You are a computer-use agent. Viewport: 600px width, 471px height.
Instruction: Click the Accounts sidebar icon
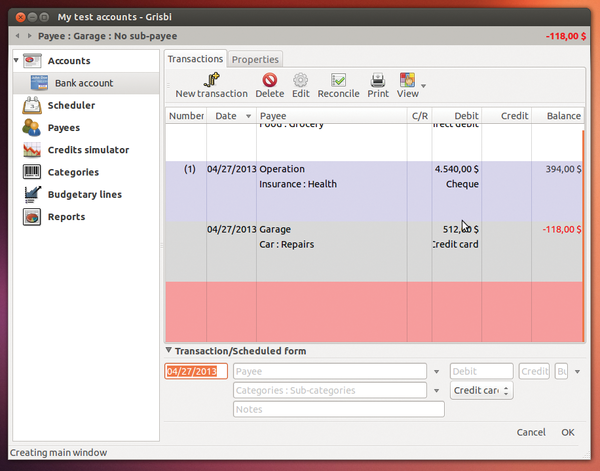click(x=32, y=61)
